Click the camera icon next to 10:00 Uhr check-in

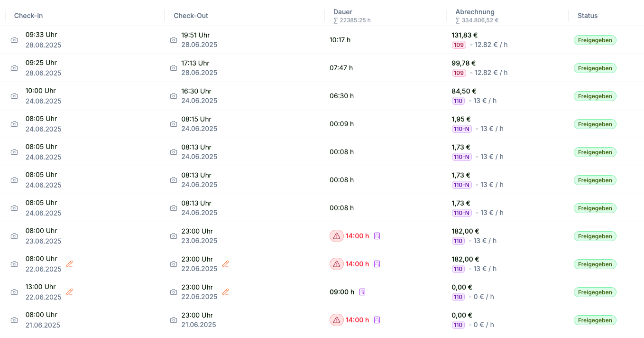click(14, 96)
